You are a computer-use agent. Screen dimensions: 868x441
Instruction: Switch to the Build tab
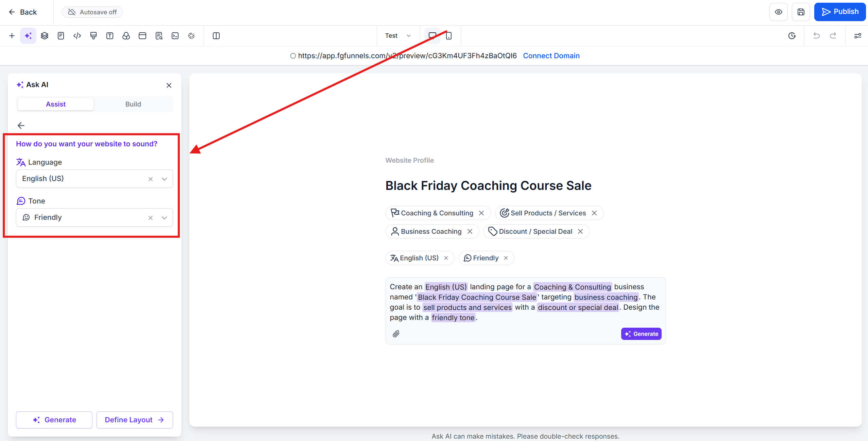(133, 104)
